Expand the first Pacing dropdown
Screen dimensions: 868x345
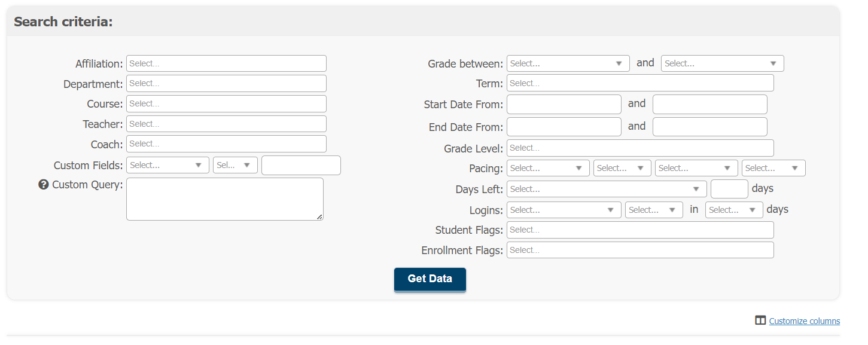tap(548, 168)
